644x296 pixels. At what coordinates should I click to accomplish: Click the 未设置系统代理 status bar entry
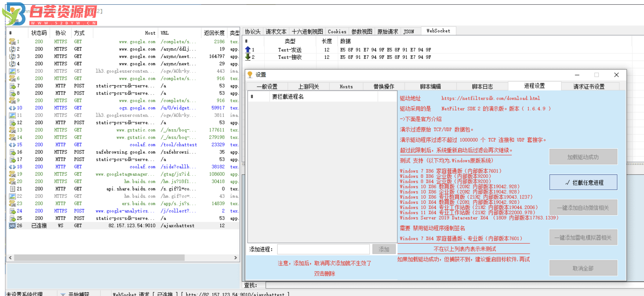pos(24,294)
